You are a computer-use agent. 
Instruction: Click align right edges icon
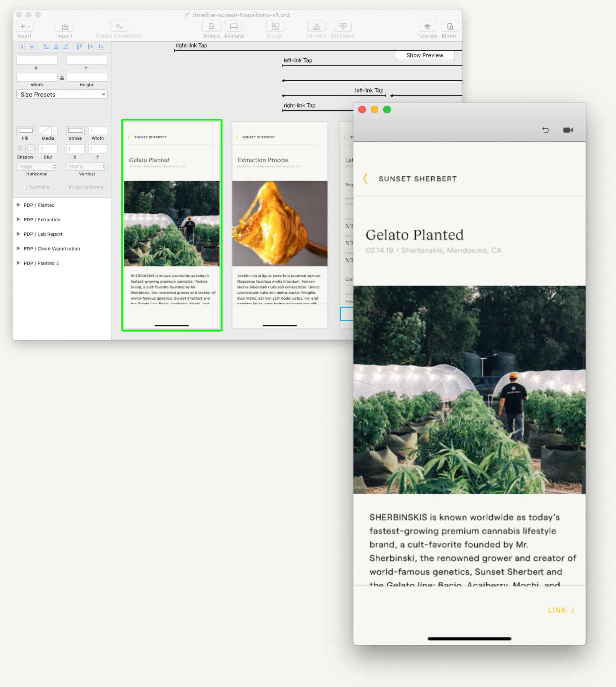tap(66, 47)
